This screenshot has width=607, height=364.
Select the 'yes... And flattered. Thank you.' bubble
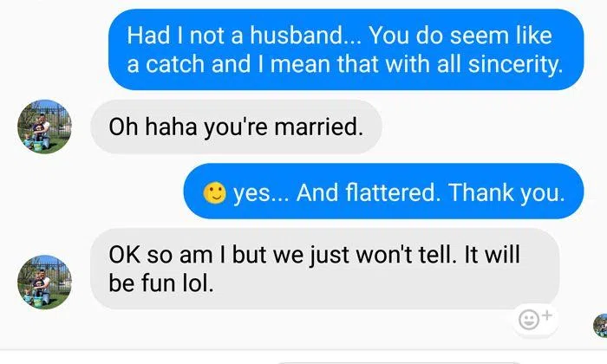[383, 191]
